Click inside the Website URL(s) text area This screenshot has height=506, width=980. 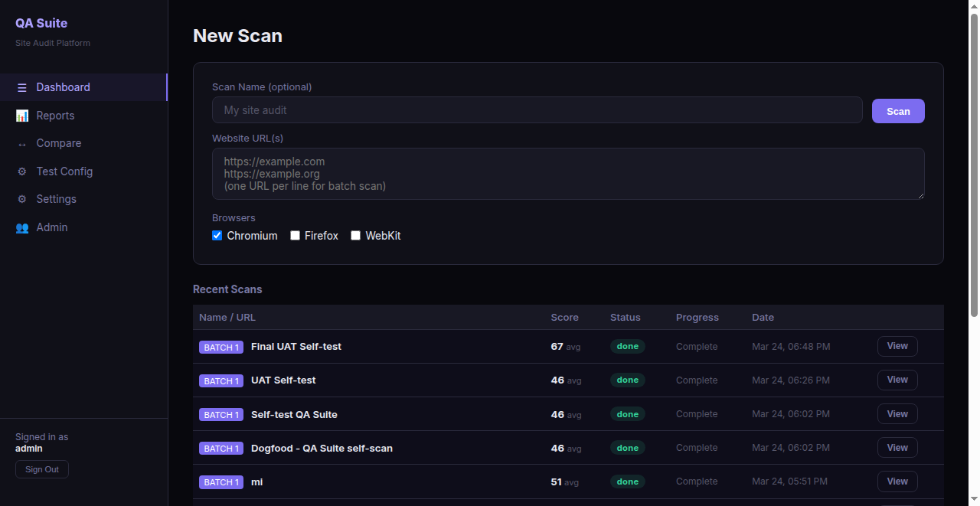point(568,174)
